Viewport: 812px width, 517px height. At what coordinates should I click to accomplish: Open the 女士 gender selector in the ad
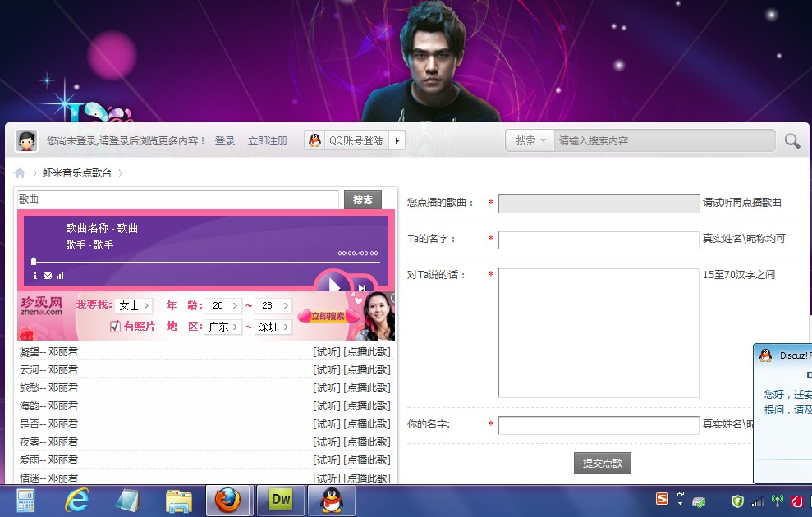133,304
